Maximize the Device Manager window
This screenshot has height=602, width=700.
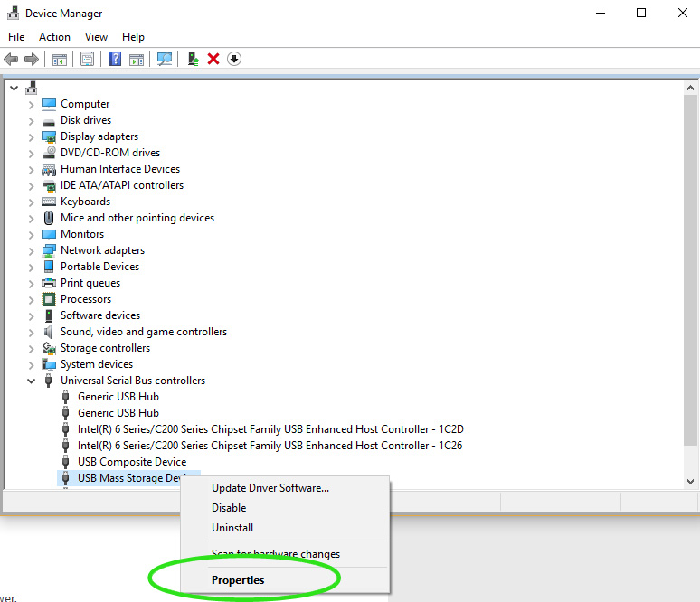641,13
